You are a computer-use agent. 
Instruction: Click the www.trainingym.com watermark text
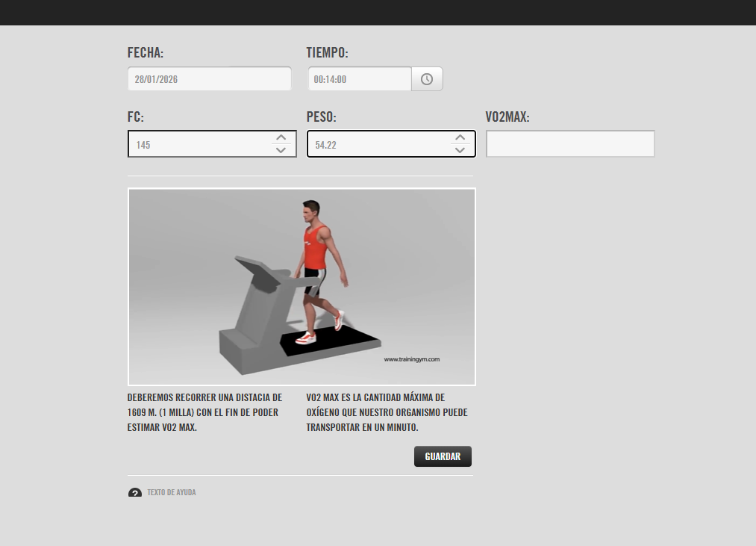click(x=412, y=359)
